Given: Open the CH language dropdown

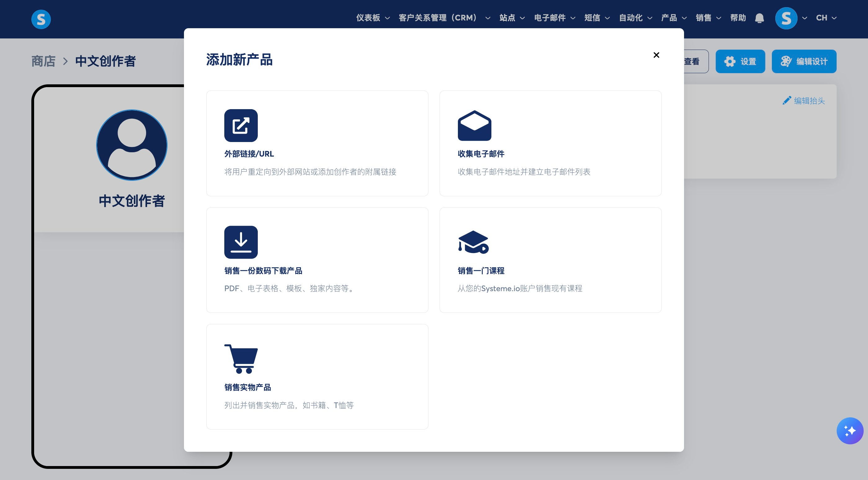Looking at the screenshot, I should tap(826, 18).
